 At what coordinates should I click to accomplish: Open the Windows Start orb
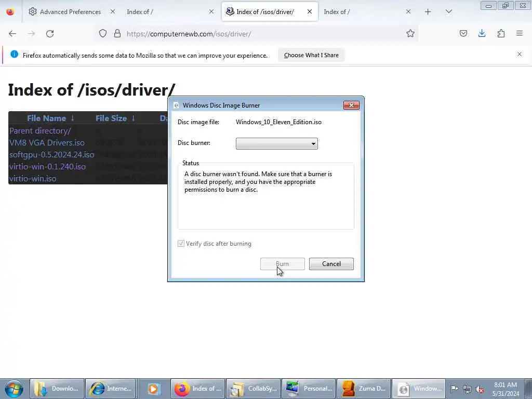coord(14,389)
